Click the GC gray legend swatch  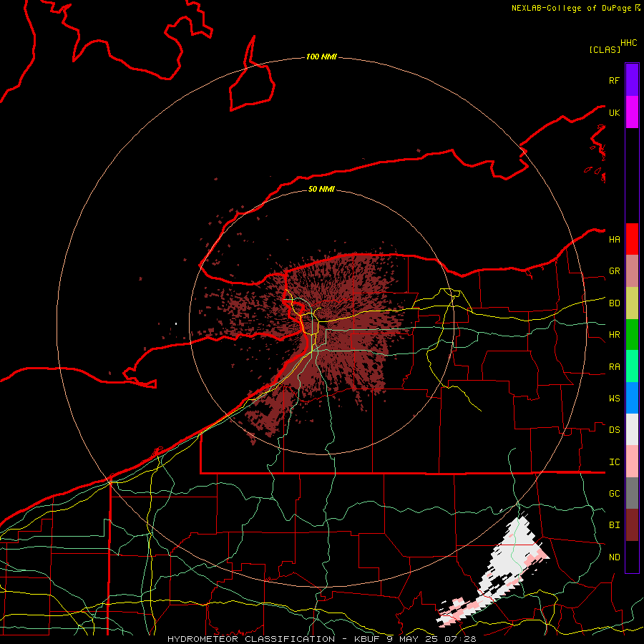pos(632,493)
